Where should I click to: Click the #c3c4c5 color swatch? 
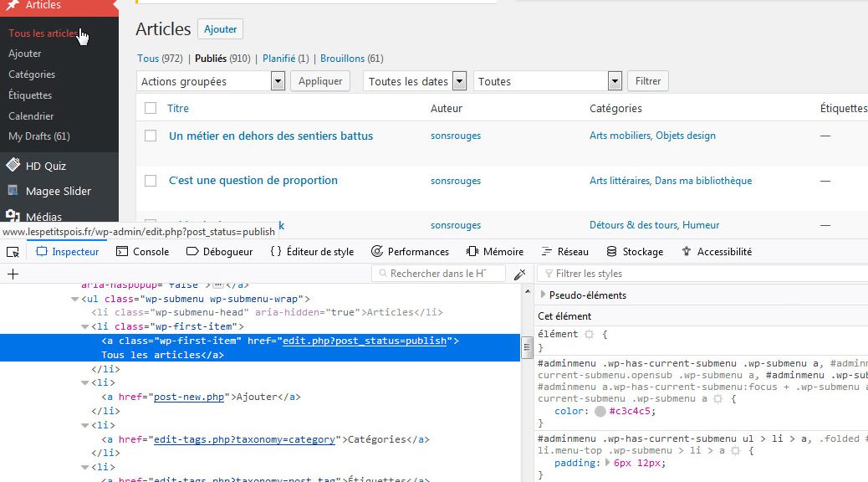click(x=600, y=412)
